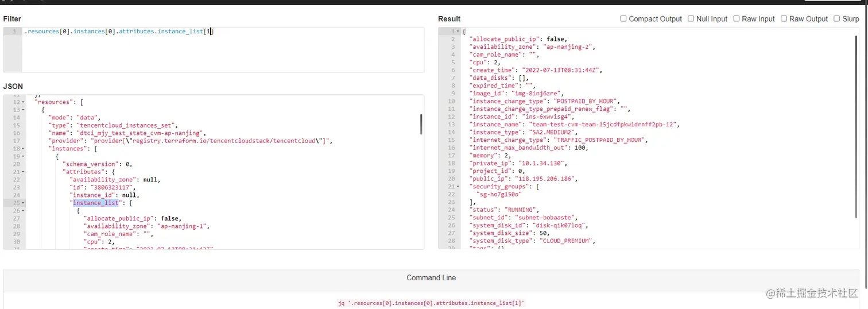Image resolution: width=868 pixels, height=309 pixels.
Task: Collapse the "resources" array fold arrow
Action: pyautogui.click(x=23, y=102)
